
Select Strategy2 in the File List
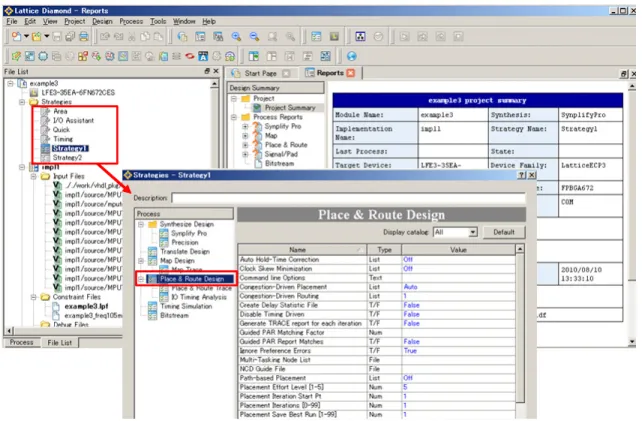(x=67, y=158)
